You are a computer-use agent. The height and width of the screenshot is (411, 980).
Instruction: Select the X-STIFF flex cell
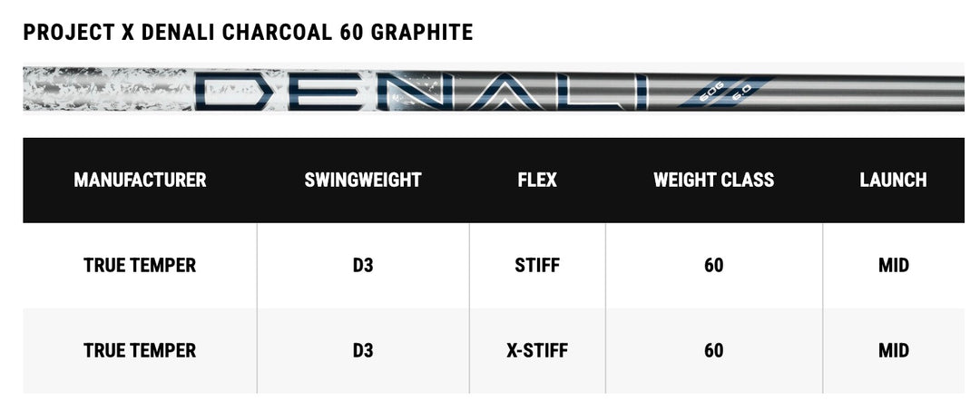tap(537, 350)
